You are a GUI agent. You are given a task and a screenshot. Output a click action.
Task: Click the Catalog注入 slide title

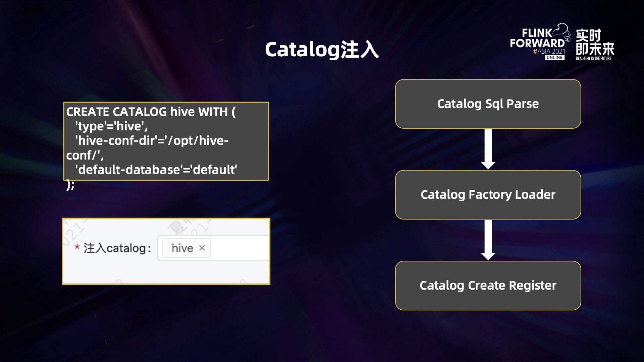322,50
